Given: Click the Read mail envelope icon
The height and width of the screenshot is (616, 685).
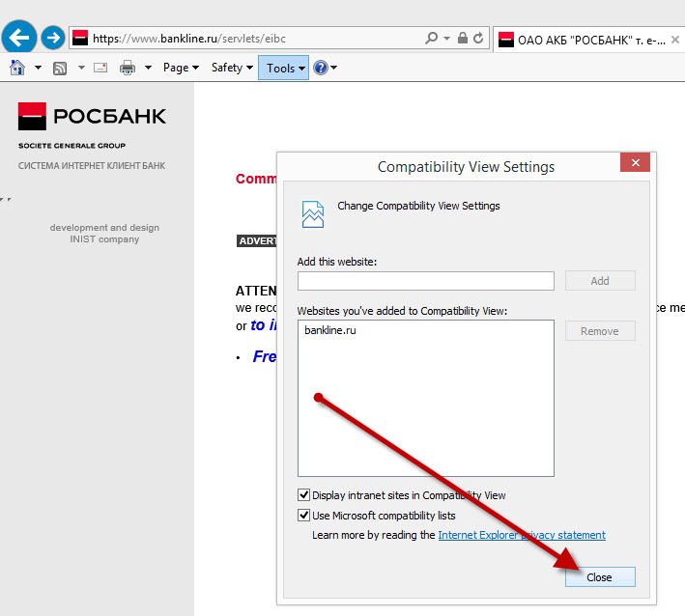Looking at the screenshot, I should (100, 68).
